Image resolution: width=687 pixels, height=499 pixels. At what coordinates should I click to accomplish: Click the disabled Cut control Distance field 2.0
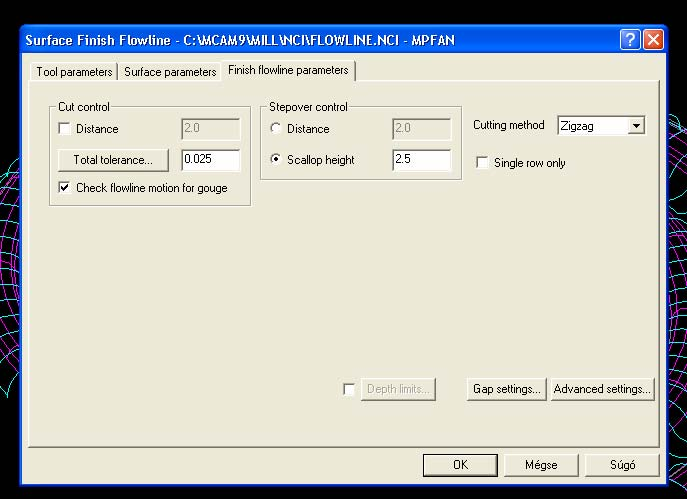pos(211,129)
